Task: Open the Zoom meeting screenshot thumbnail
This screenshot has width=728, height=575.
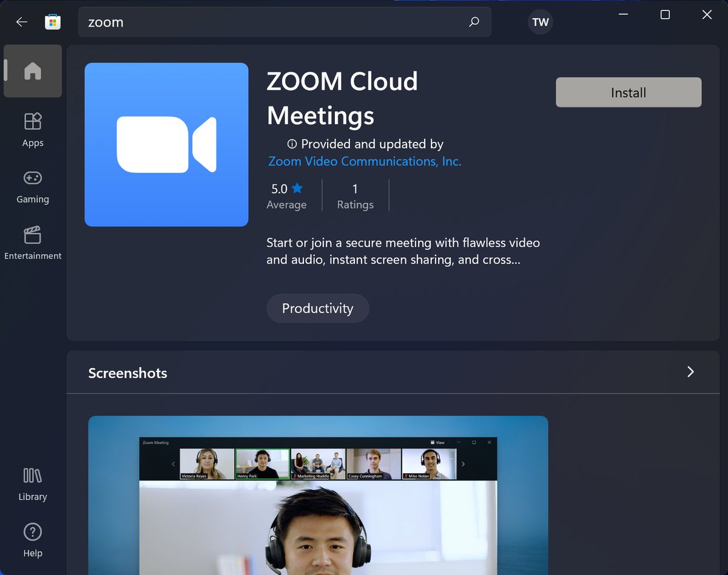Action: click(x=318, y=495)
